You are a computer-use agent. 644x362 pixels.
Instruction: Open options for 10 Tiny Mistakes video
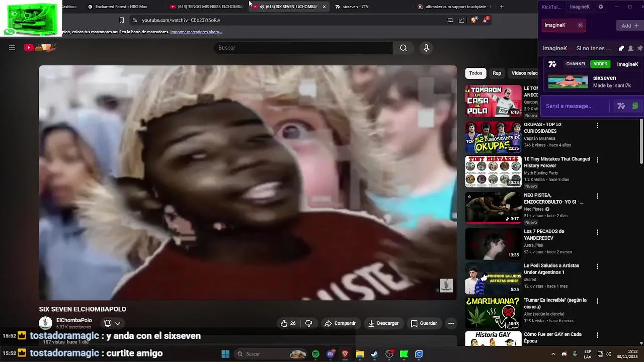pyautogui.click(x=597, y=160)
